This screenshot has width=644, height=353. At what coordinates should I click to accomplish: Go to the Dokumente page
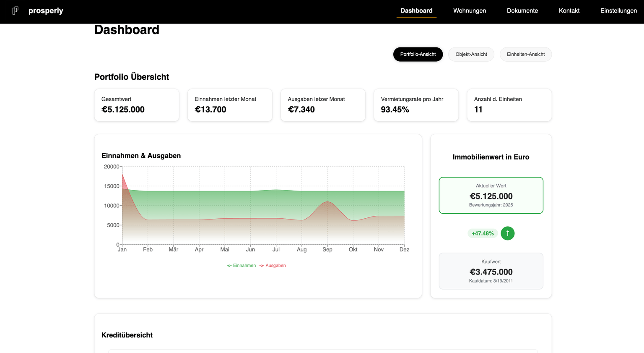[x=522, y=11]
